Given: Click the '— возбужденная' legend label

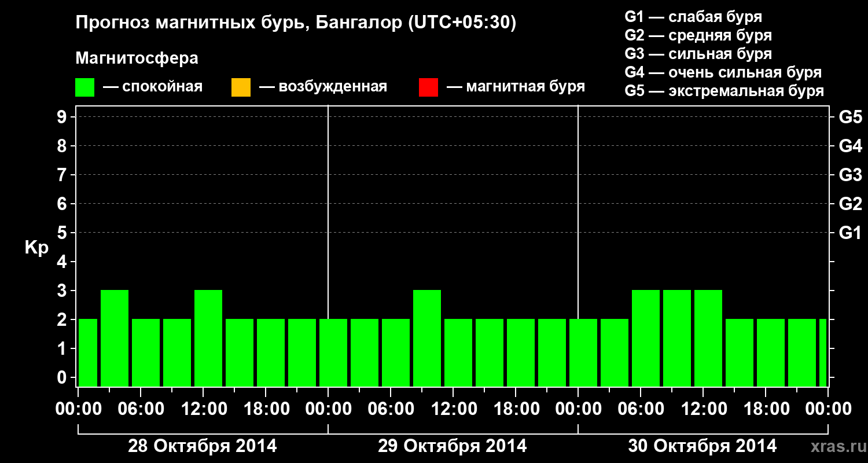Looking at the screenshot, I should coord(323,87).
